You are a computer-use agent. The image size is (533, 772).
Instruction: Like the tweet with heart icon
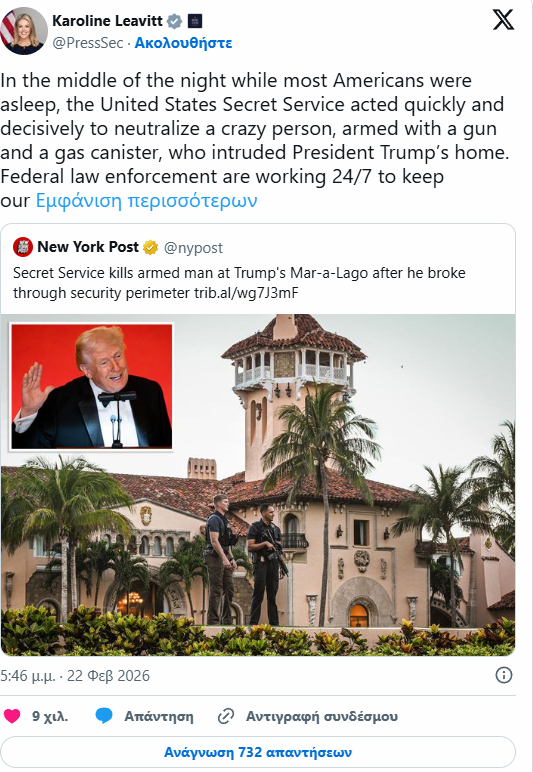(12, 716)
